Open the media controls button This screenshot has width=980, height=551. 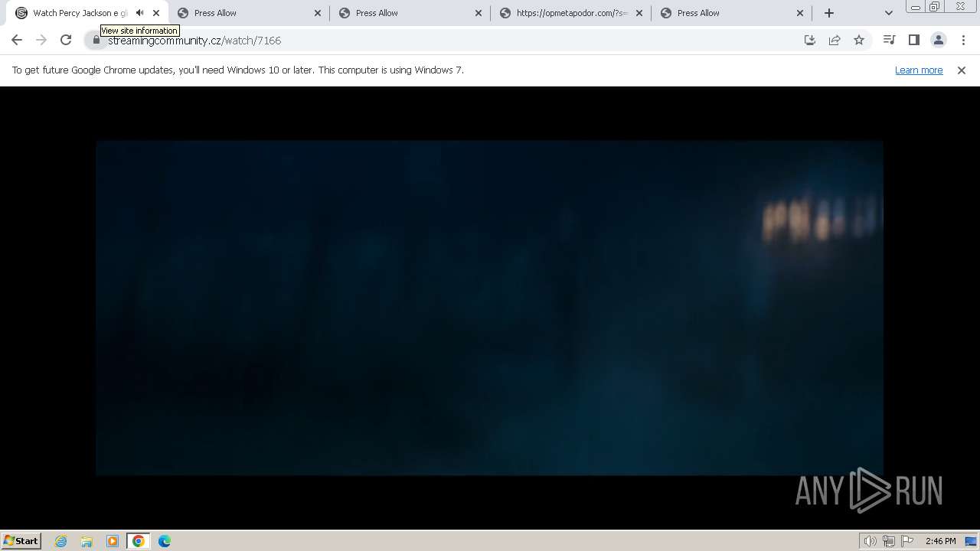(889, 40)
